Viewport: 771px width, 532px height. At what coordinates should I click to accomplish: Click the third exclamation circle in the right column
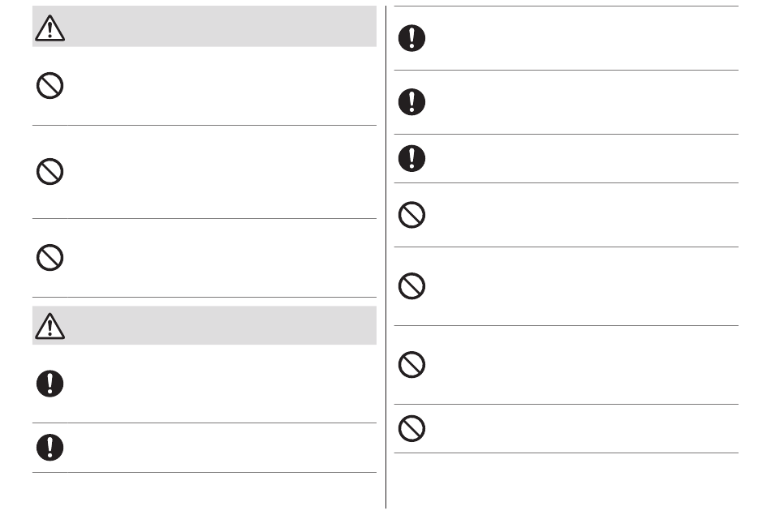point(411,158)
